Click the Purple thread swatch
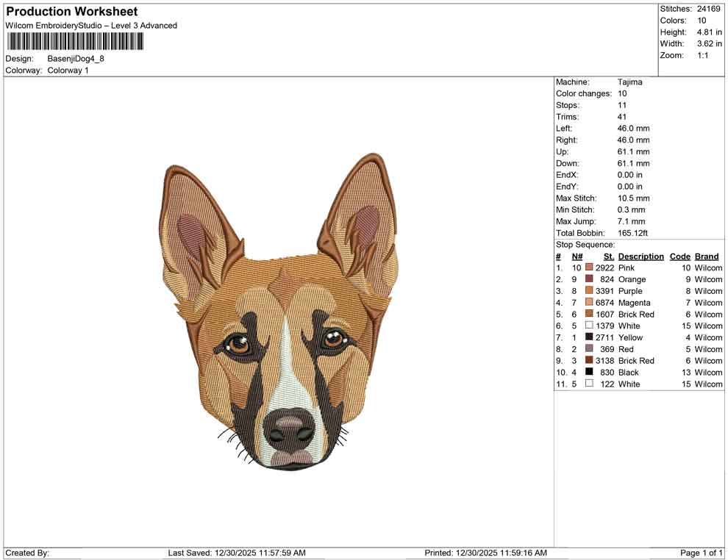Image resolution: width=728 pixels, height=560 pixels. click(588, 291)
